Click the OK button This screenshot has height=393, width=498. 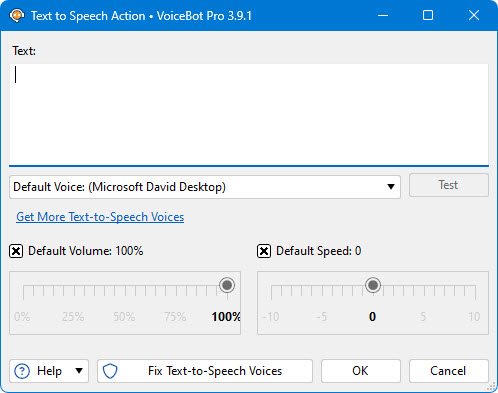point(361,371)
